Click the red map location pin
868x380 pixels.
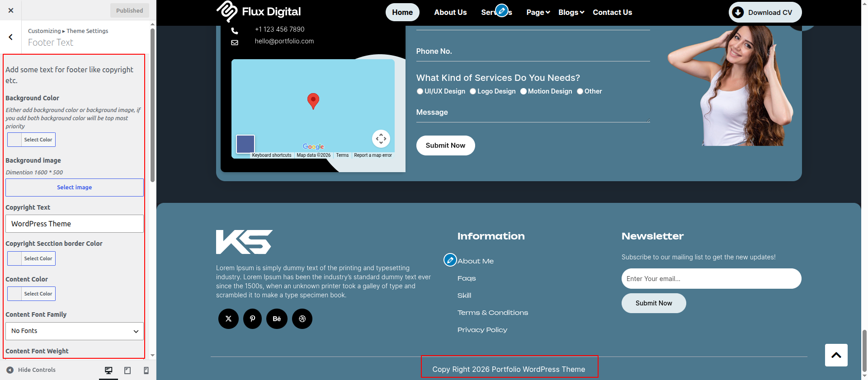(x=313, y=101)
